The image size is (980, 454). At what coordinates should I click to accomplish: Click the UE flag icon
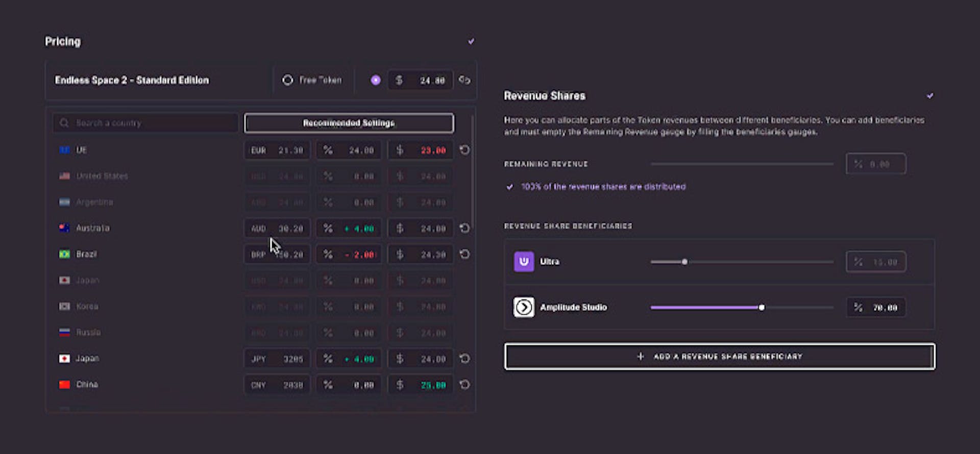click(x=64, y=150)
